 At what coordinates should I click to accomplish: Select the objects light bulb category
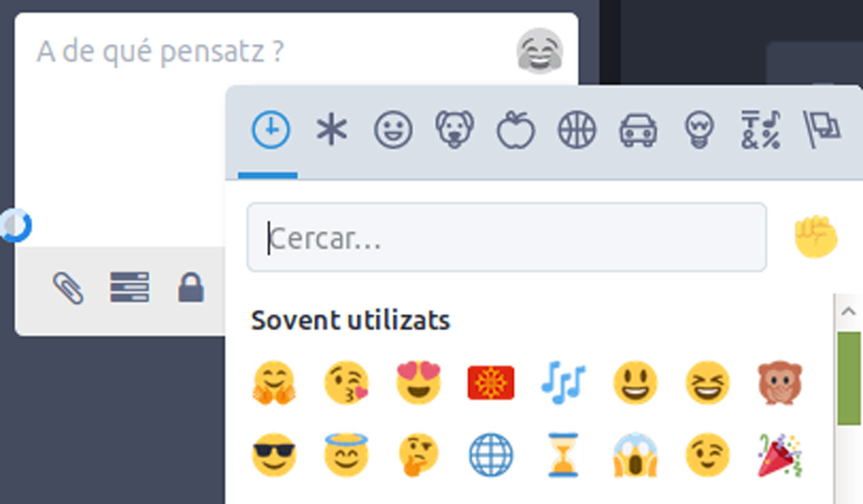[699, 130]
